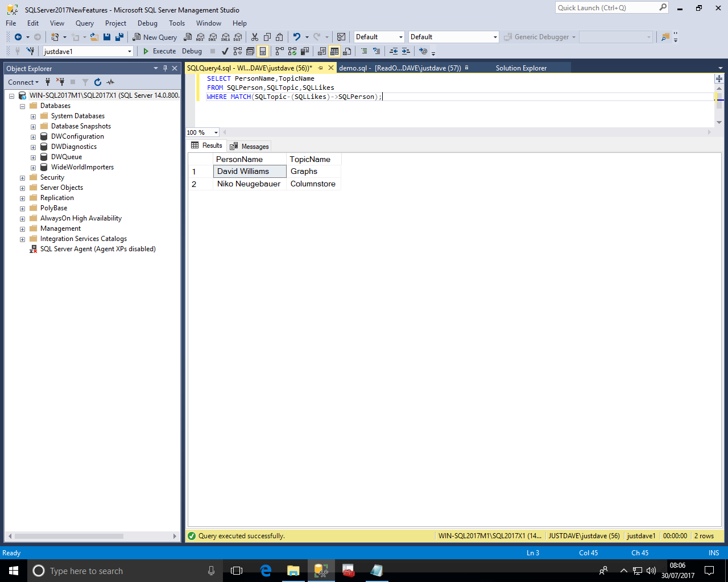Screen dimensions: 728x582
Task: Click the Save All icon
Action: (119, 37)
